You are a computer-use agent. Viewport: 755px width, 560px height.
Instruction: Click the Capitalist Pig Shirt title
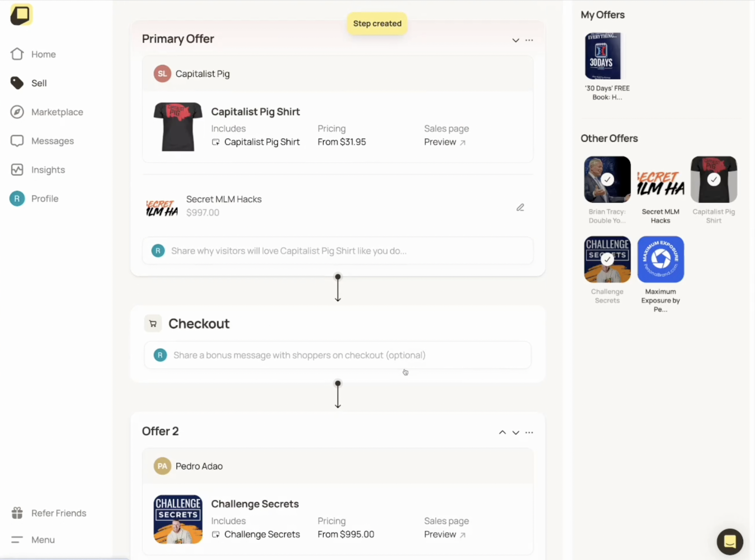[x=255, y=112]
